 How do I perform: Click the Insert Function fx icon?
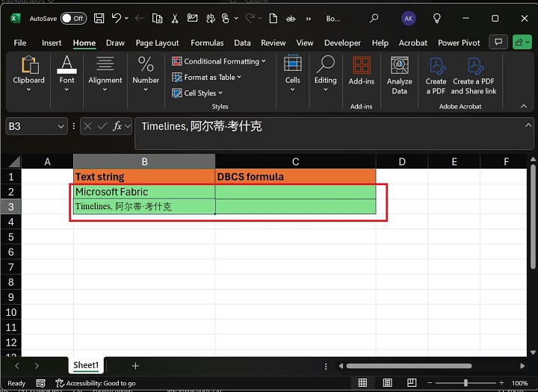tap(117, 127)
